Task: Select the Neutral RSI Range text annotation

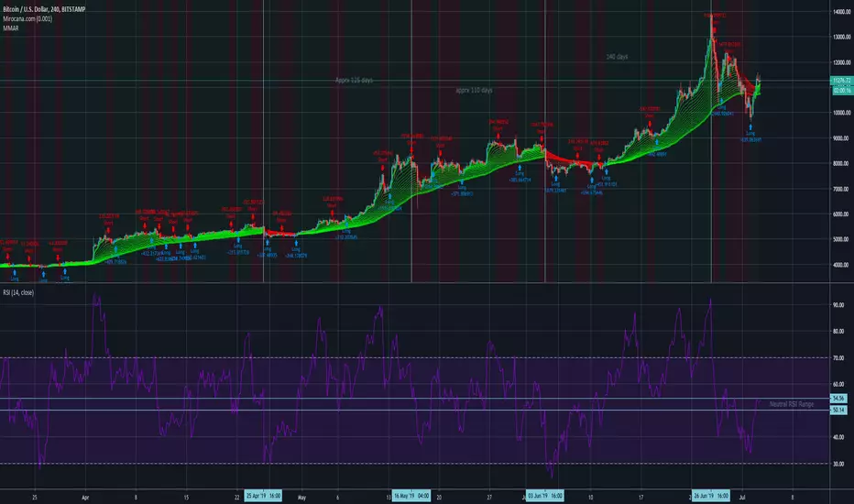Action: [792, 404]
